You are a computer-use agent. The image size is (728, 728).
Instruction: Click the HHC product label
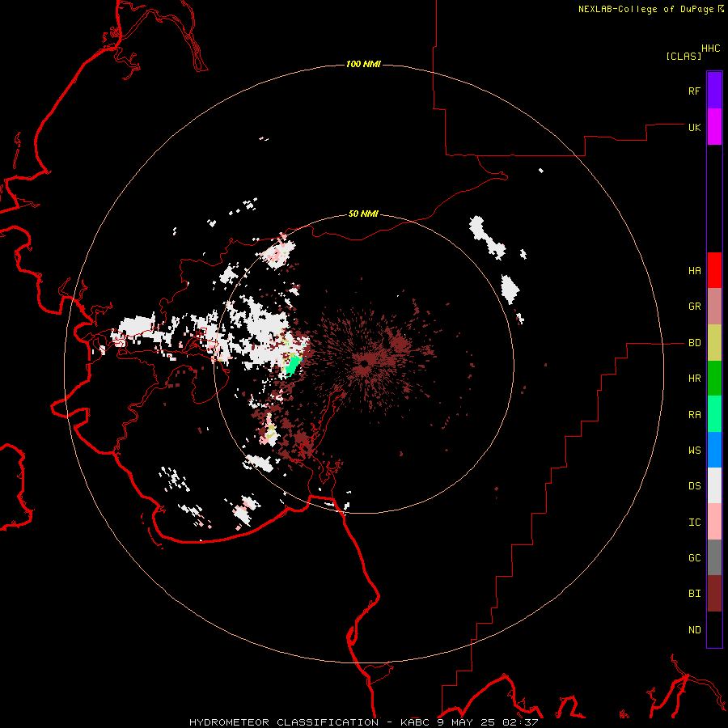pos(710,49)
